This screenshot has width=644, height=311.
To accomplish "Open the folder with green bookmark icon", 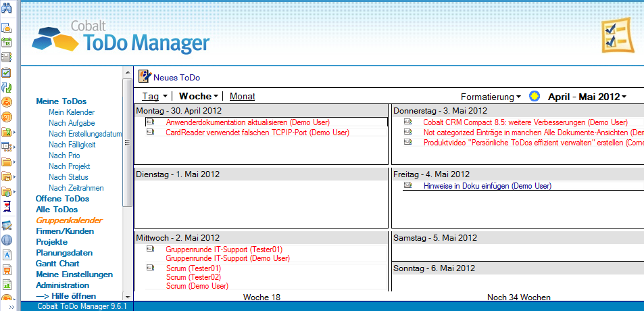I will (7, 132).
